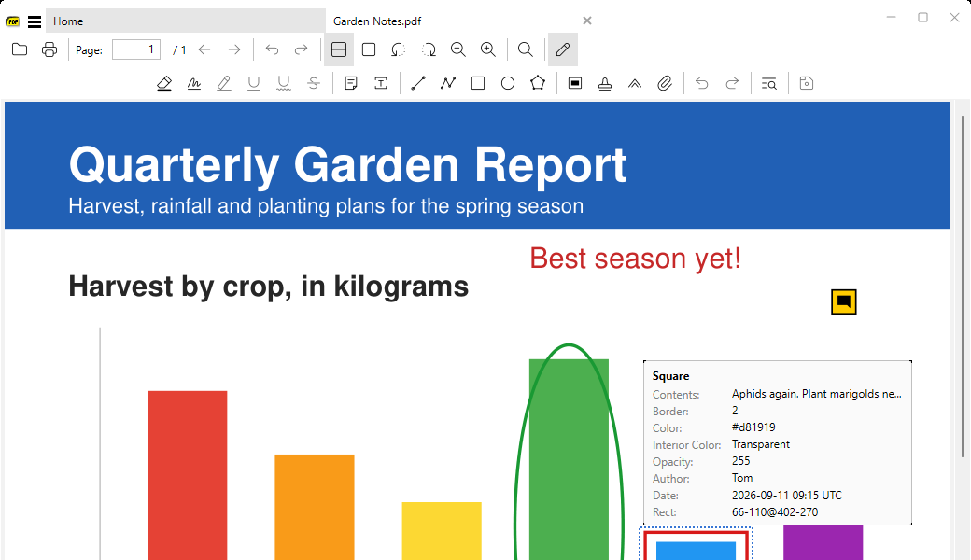Add a sticky note annotation
Image resolution: width=971 pixels, height=560 pixels.
click(351, 84)
